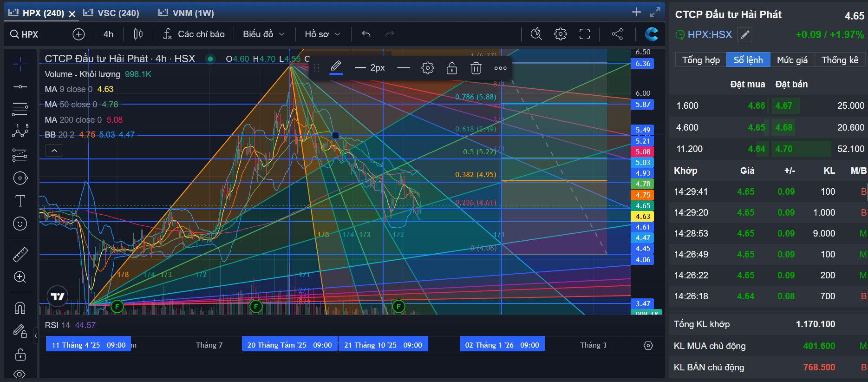
Task: Click the 6.36 price label on the axis
Action: [643, 64]
